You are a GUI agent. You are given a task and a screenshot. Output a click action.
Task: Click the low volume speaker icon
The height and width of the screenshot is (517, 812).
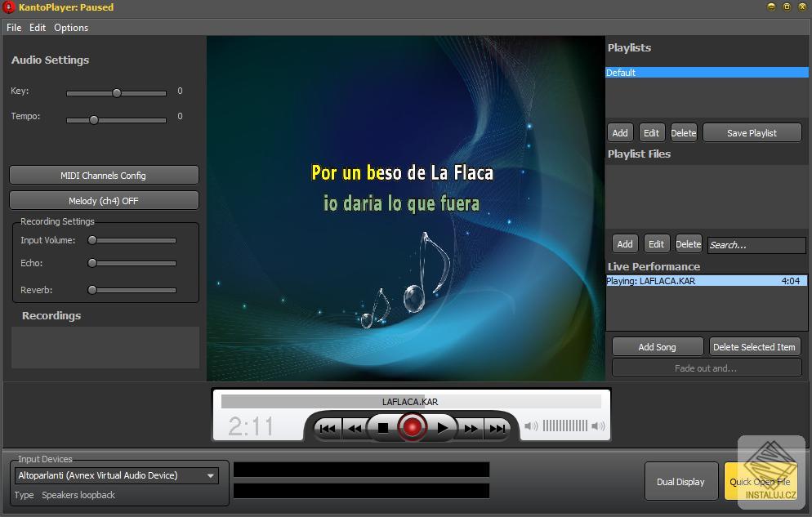(x=531, y=426)
